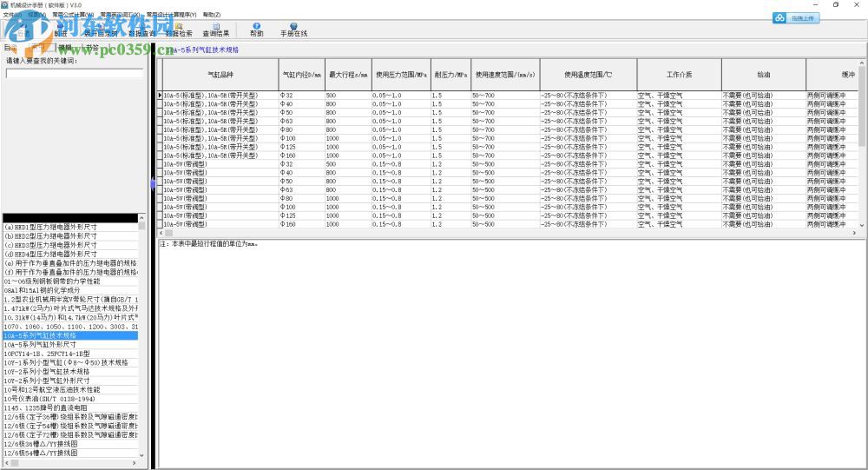
Task: Open the 常用设计计算程序 menu
Action: click(170, 15)
